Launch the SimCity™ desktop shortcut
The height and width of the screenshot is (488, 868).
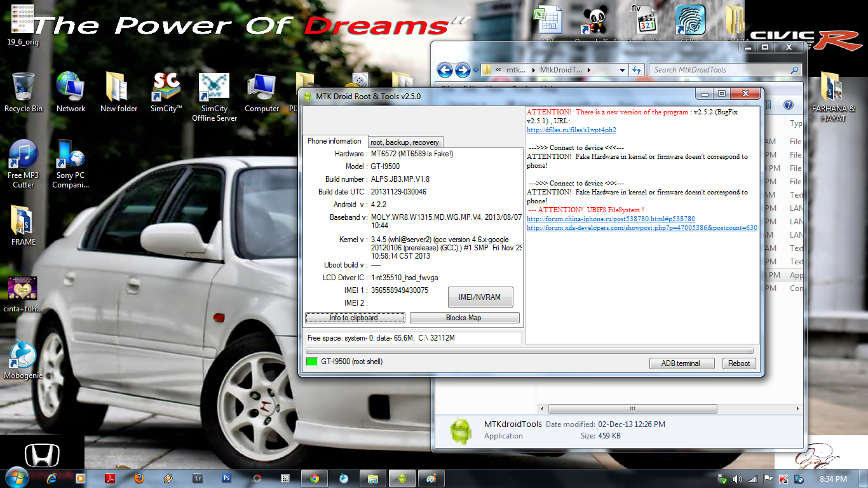pos(166,92)
